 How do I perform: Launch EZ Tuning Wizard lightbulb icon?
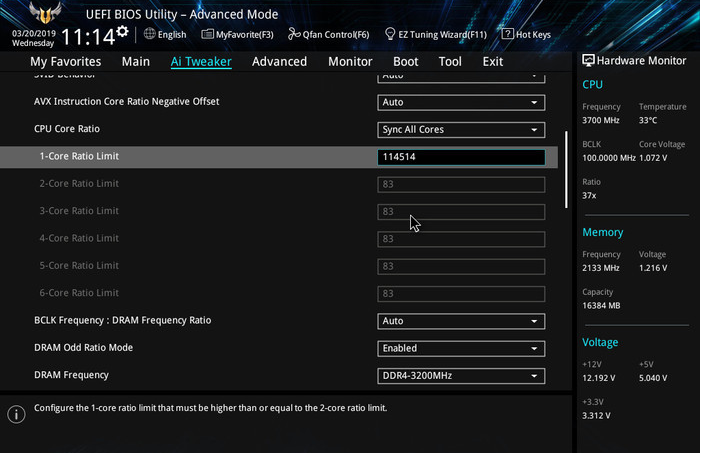390,34
